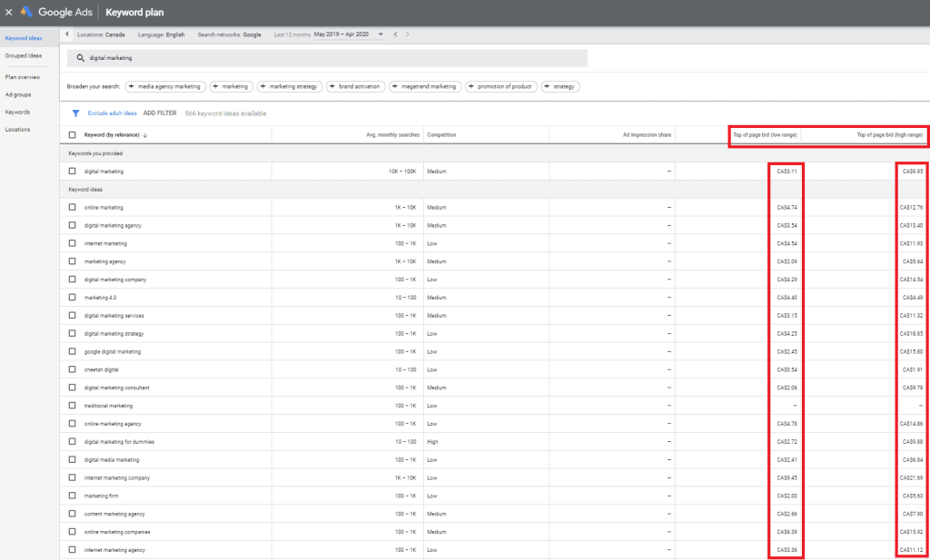The width and height of the screenshot is (930, 560).
Task: Add 'marketing' broaden search chip
Action: pyautogui.click(x=232, y=86)
